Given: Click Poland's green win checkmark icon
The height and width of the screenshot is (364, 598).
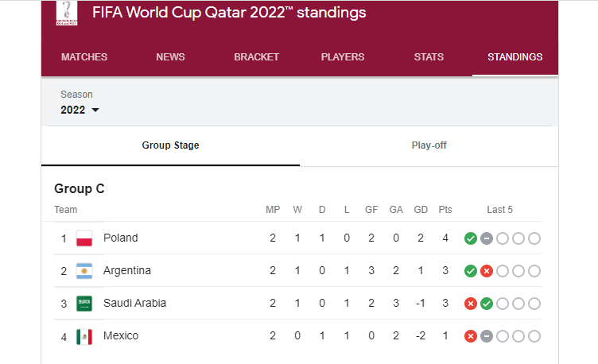Looking at the screenshot, I should point(471,238).
